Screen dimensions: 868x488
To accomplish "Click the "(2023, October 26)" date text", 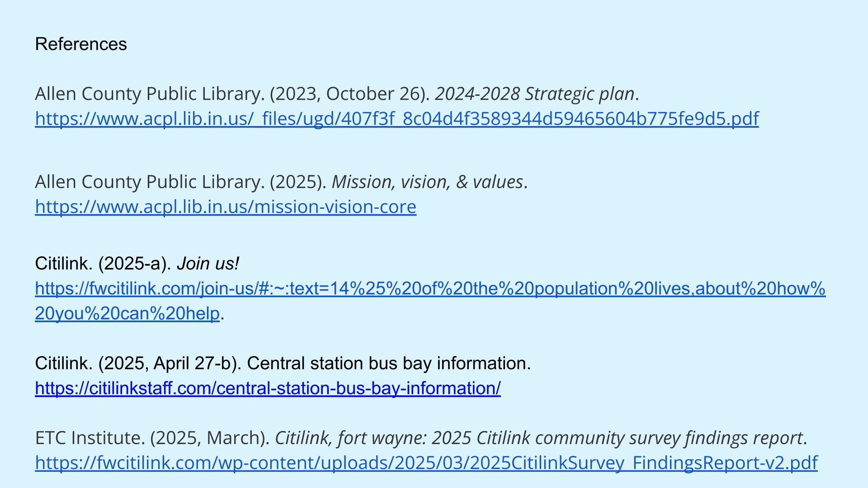I will click(350, 94).
